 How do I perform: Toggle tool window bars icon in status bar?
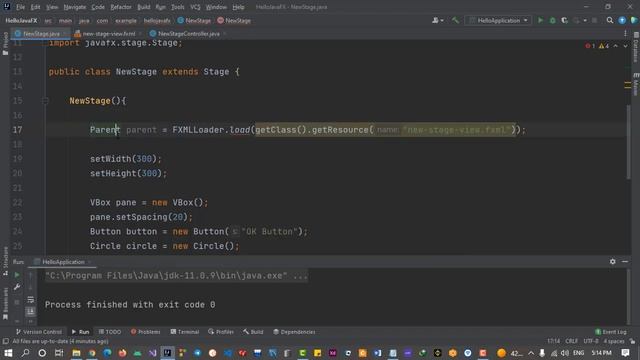tap(5, 341)
